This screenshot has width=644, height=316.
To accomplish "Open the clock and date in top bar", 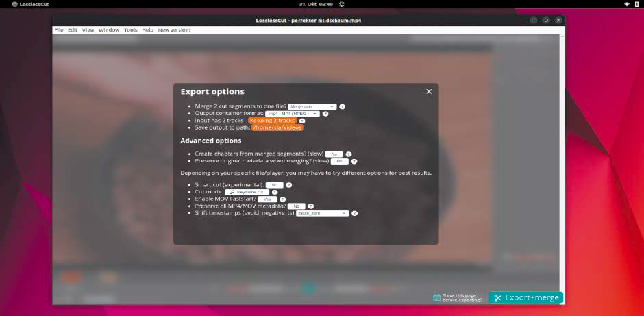I will pyautogui.click(x=316, y=4).
